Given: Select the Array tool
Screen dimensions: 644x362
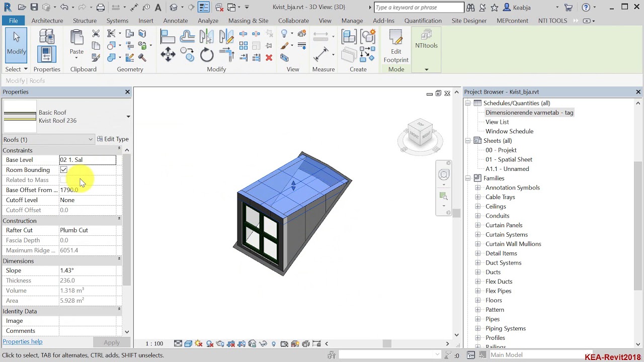Looking at the screenshot, I should coord(244,46).
